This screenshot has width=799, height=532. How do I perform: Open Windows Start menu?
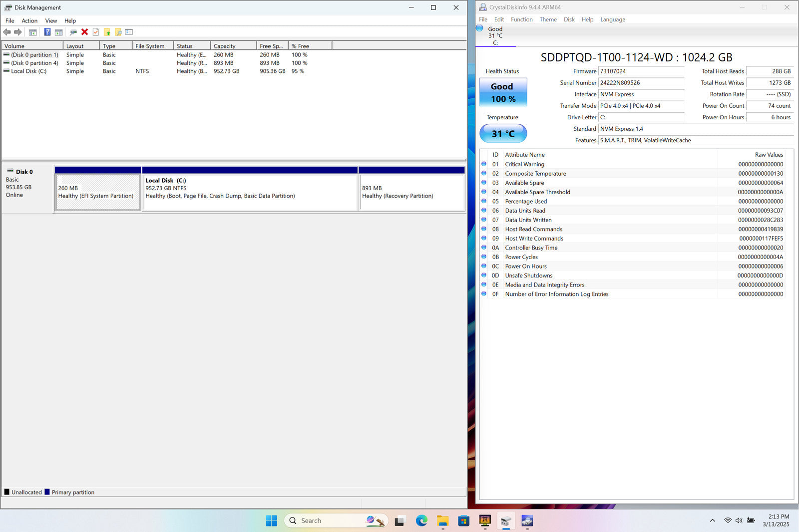click(271, 521)
